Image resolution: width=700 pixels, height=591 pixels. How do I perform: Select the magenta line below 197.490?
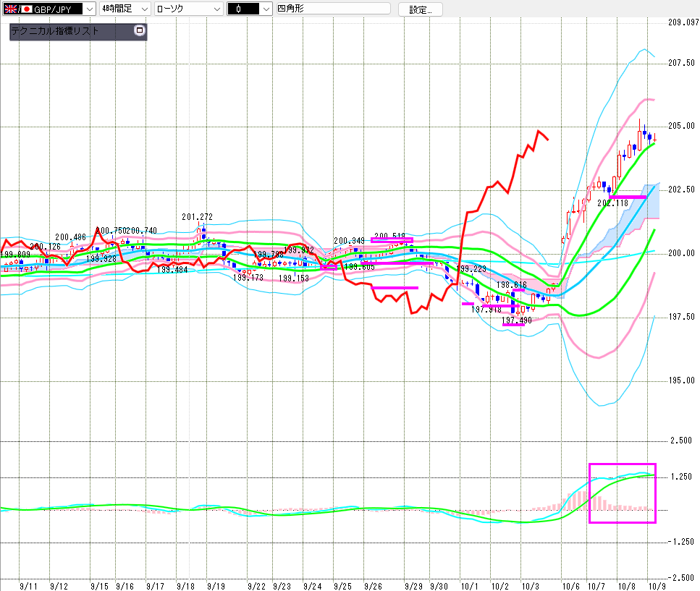[x=513, y=325]
